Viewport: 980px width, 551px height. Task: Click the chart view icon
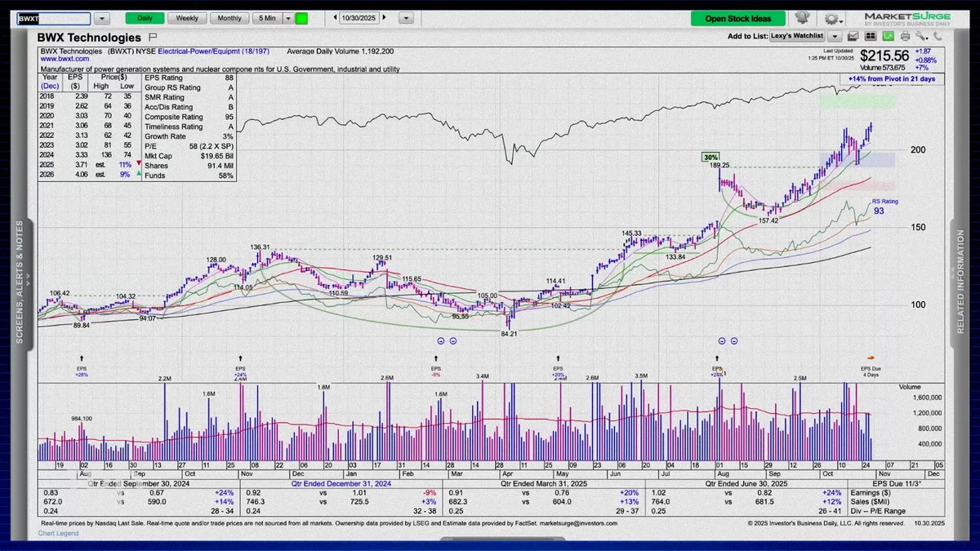(853, 36)
